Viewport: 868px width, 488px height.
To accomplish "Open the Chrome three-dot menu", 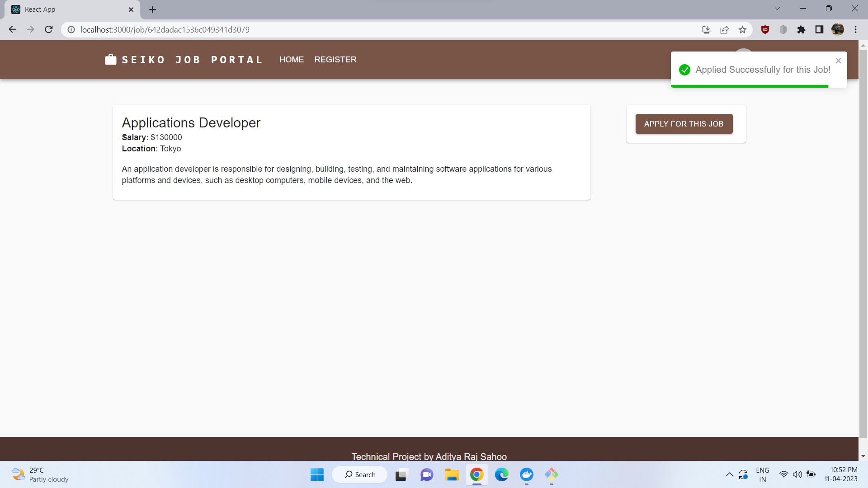I will 855,29.
